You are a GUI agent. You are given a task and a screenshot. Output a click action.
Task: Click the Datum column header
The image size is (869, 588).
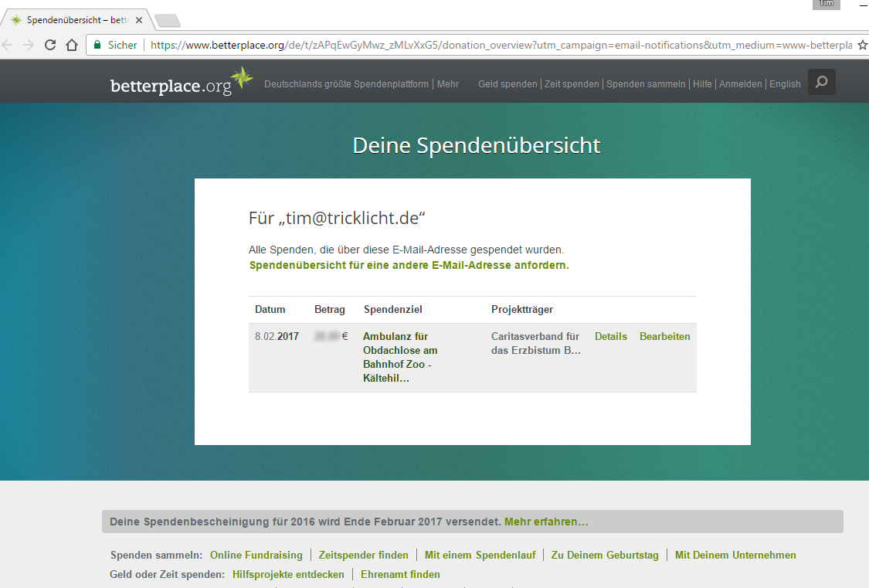click(x=270, y=310)
